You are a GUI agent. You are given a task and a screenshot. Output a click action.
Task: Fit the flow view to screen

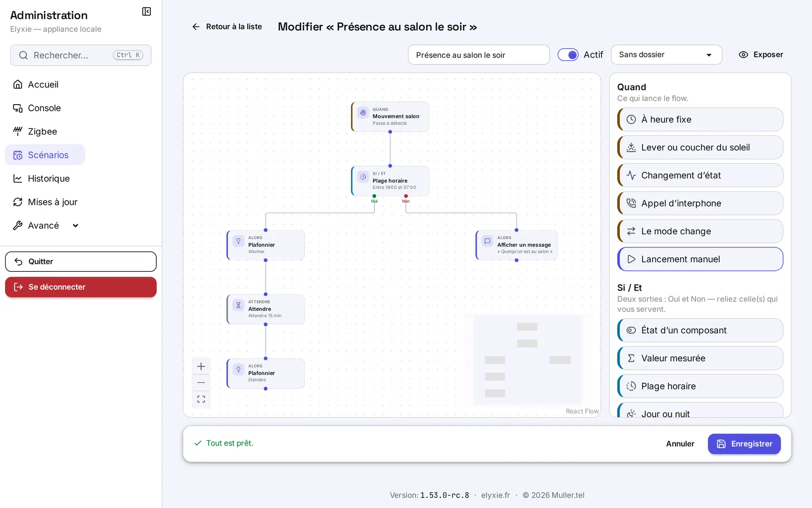point(201,399)
